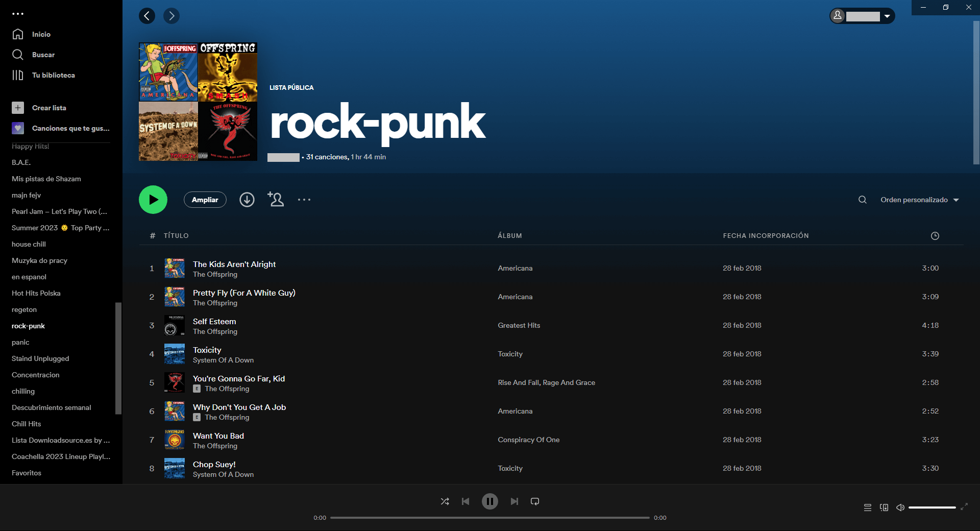Sort by ÁLBUM column header
The height and width of the screenshot is (531, 980).
[510, 236]
